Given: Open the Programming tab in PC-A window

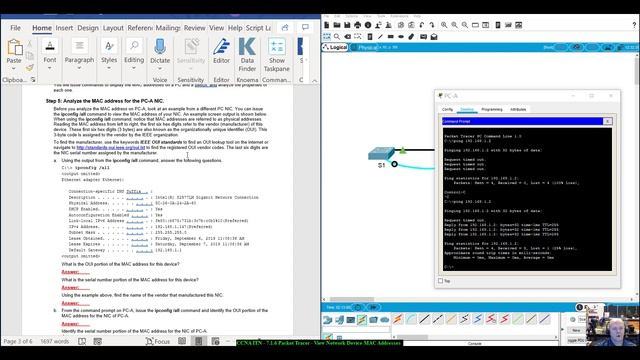Looking at the screenshot, I should pos(491,109).
